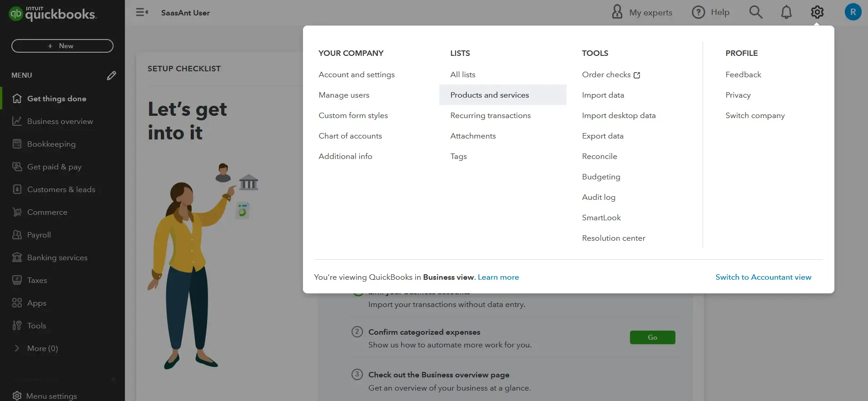The width and height of the screenshot is (868, 401).
Task: Select Import data tool
Action: [x=603, y=95]
